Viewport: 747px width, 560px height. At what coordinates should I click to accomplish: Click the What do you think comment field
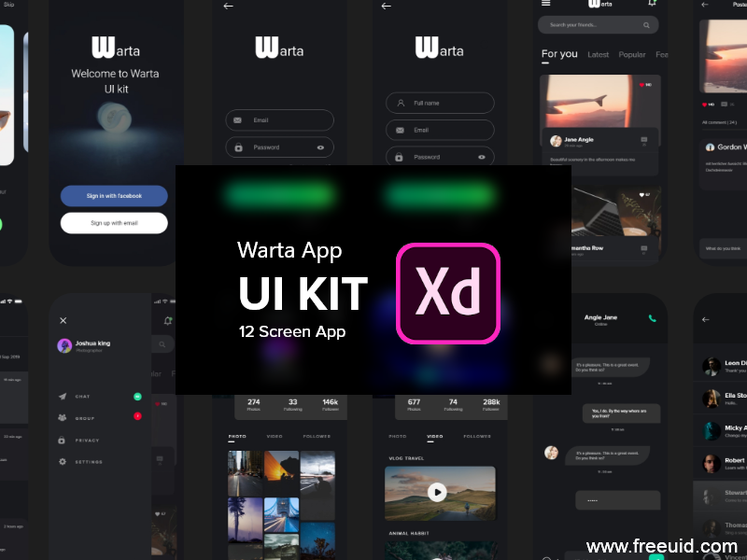[x=723, y=248]
